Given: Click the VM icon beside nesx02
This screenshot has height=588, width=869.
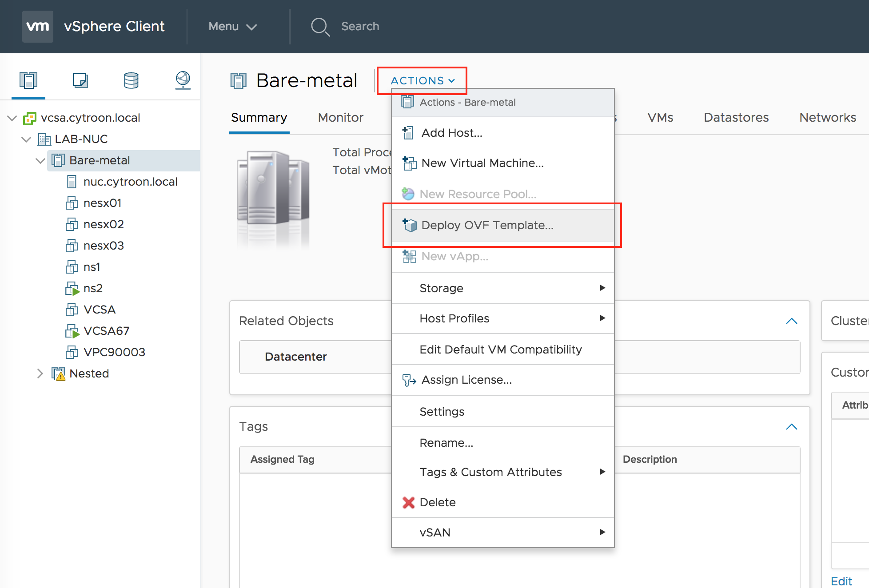Looking at the screenshot, I should (x=72, y=224).
